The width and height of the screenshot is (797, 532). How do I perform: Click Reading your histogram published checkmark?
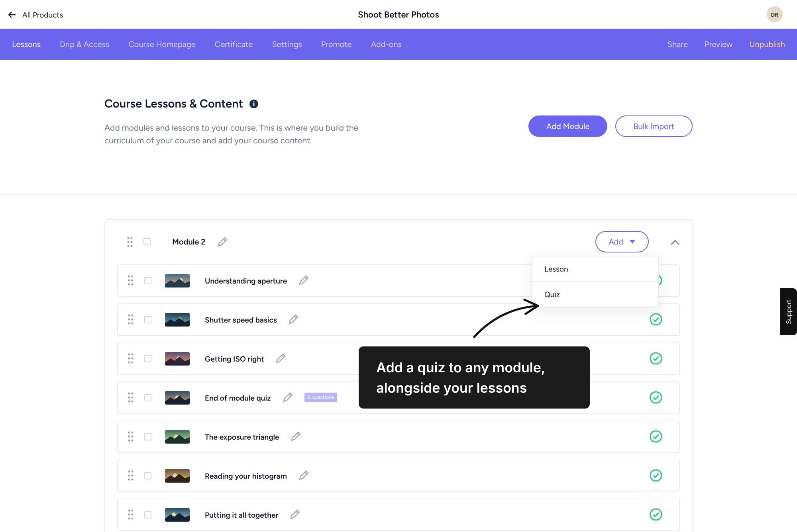click(656, 475)
